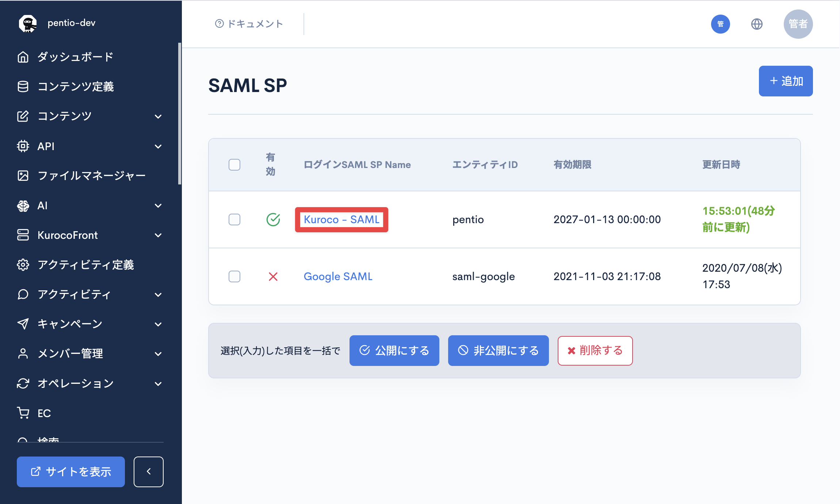Click the activity definition gear icon
Viewport: 840px width, 504px height.
23,265
